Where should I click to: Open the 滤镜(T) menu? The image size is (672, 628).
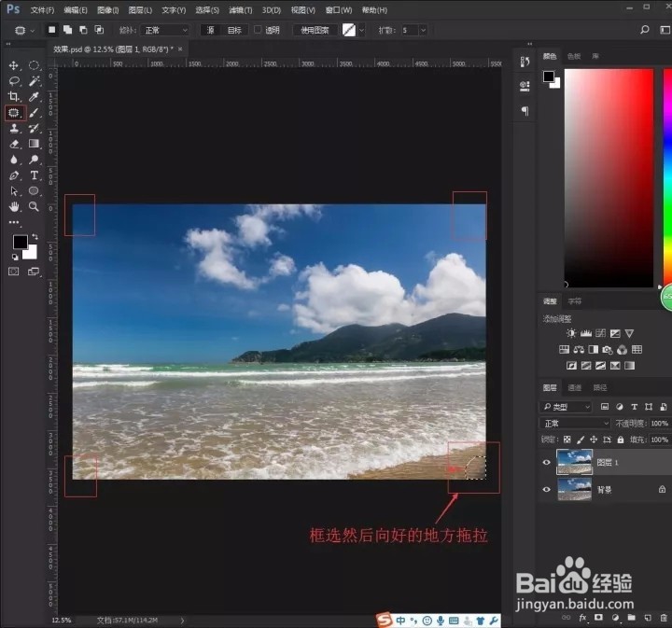tap(241, 10)
